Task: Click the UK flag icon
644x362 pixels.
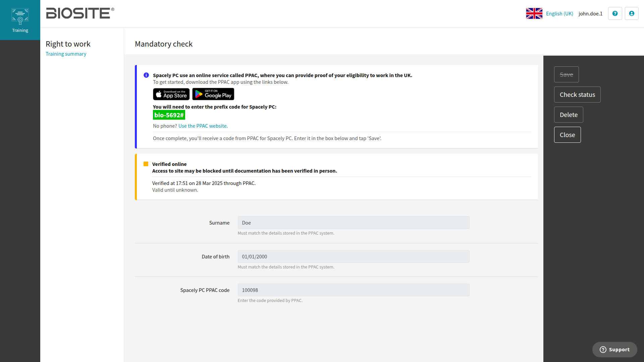Action: tap(534, 13)
